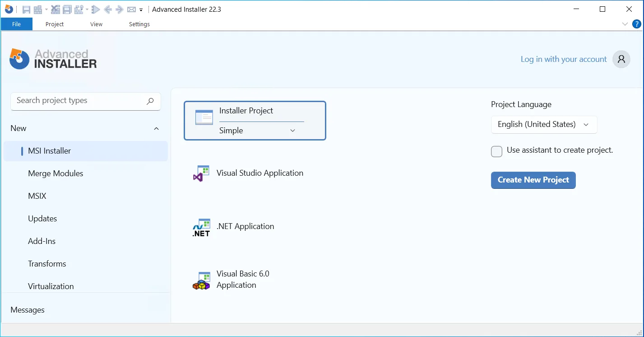
Task: Switch to the View tab
Action: pos(96,24)
